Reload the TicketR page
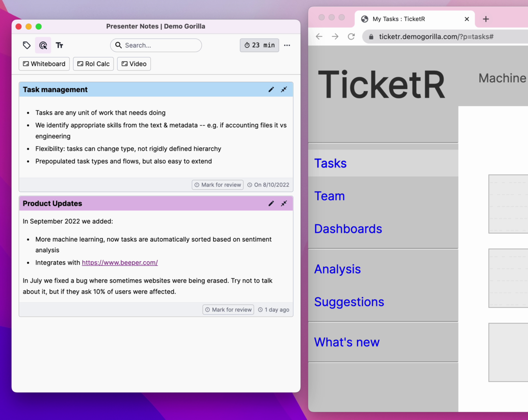This screenshot has height=420, width=528. (x=351, y=36)
